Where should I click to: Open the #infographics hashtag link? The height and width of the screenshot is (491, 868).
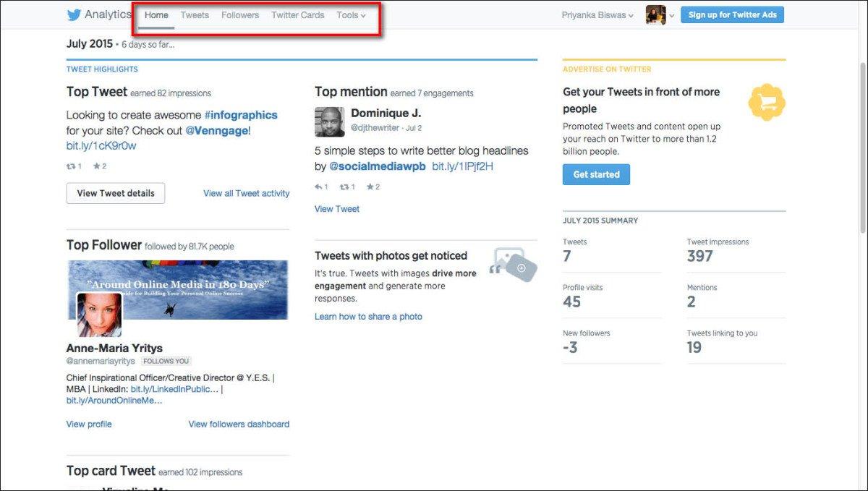click(x=241, y=115)
